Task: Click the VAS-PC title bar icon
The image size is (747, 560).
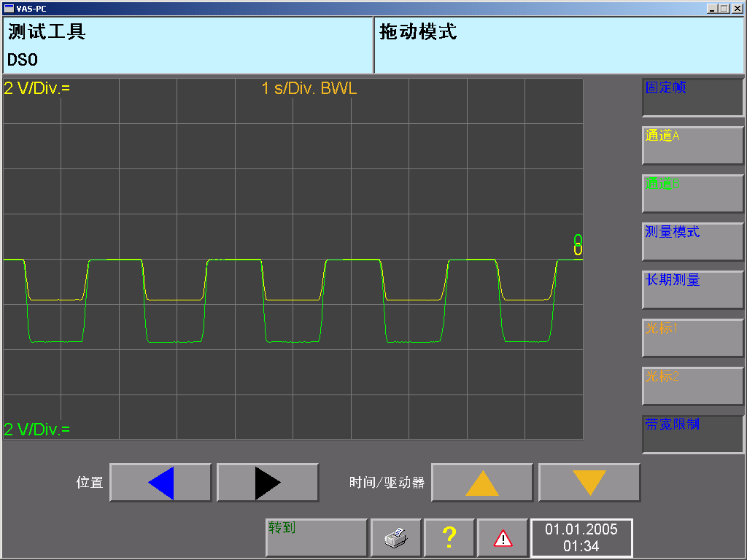Action: pyautogui.click(x=7, y=9)
